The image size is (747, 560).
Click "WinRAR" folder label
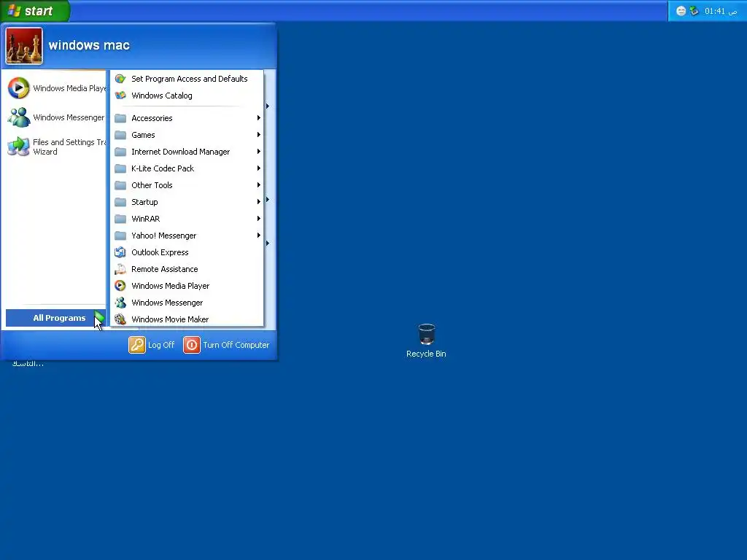(146, 219)
